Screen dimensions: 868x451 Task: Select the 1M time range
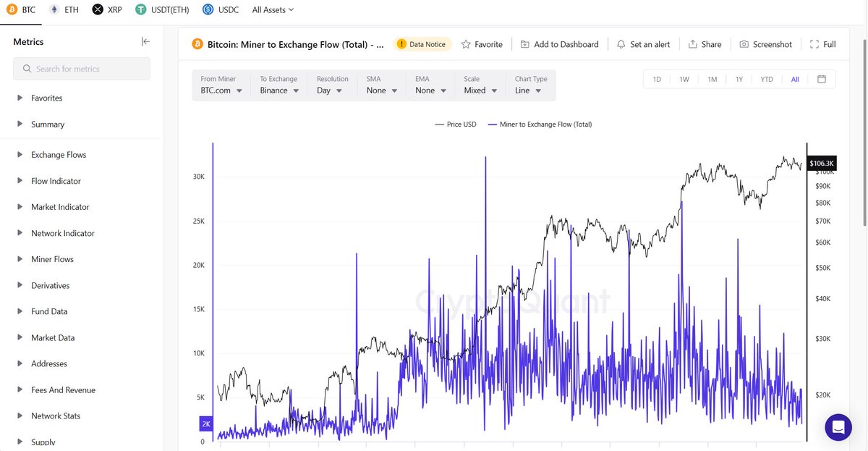[712, 80]
